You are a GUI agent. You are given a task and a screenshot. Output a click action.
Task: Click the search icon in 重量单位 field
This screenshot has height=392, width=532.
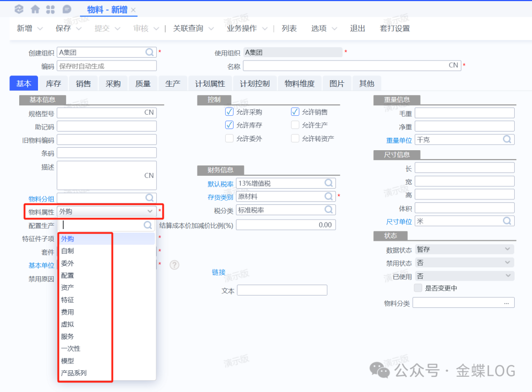507,139
